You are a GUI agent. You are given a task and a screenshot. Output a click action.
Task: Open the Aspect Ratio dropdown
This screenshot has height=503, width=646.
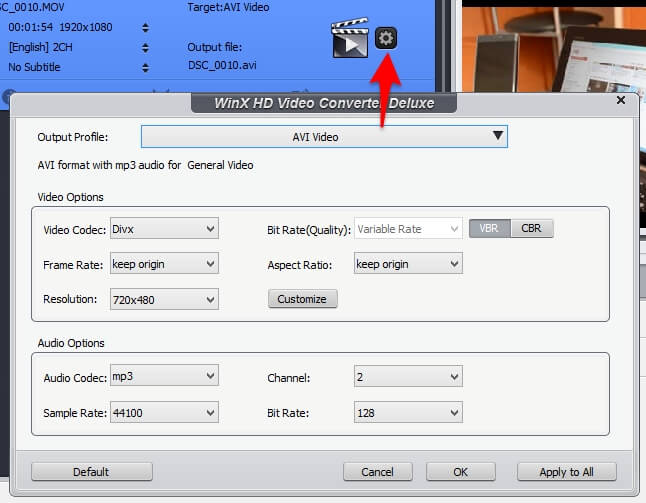[x=408, y=264]
